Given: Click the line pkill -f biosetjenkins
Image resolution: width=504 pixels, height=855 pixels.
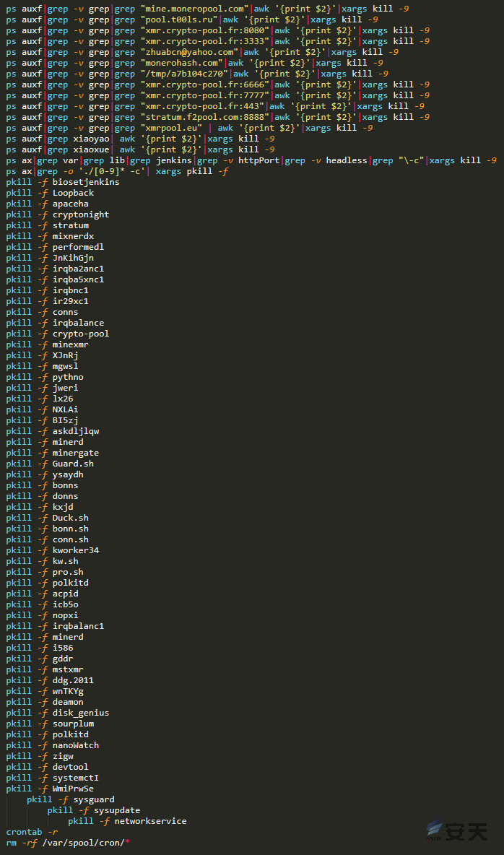Looking at the screenshot, I should [x=63, y=182].
